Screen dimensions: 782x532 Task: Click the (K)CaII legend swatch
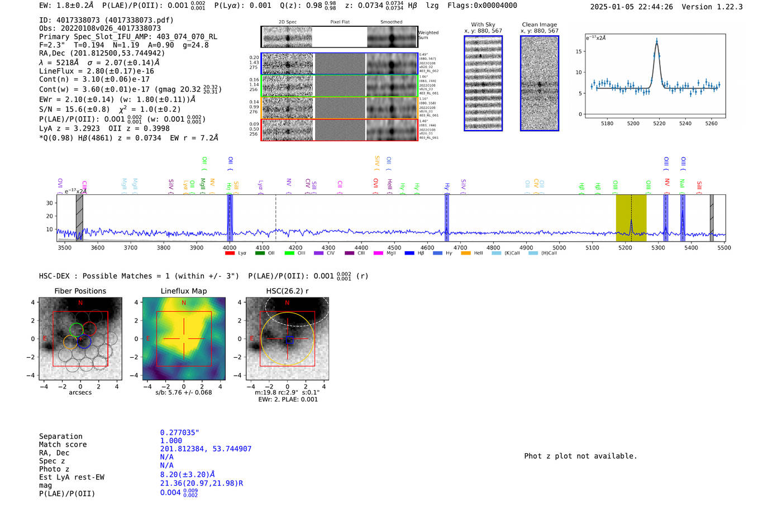click(496, 253)
